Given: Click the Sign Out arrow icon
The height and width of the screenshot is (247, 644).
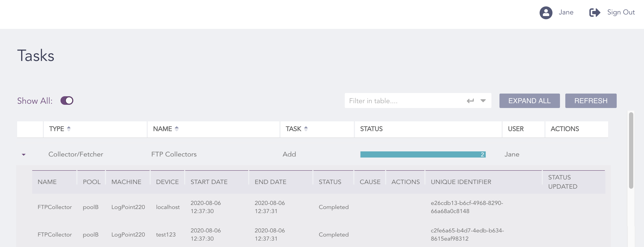Looking at the screenshot, I should click(x=594, y=13).
